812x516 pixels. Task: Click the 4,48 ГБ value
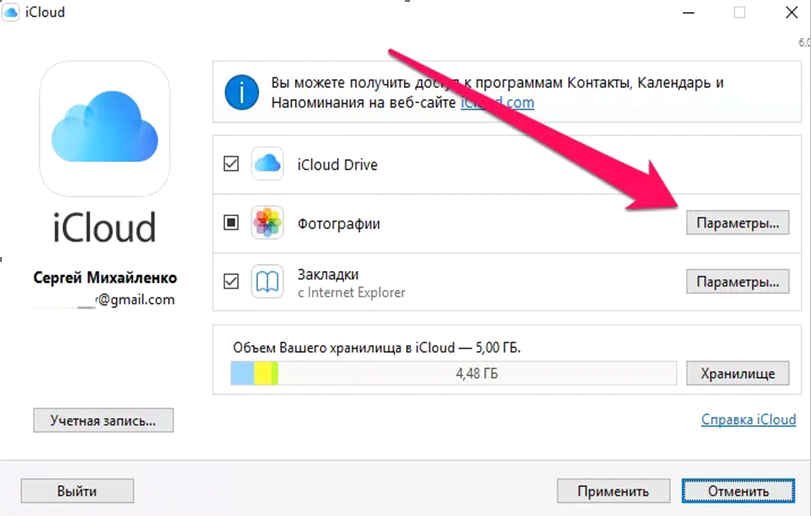[477, 374]
